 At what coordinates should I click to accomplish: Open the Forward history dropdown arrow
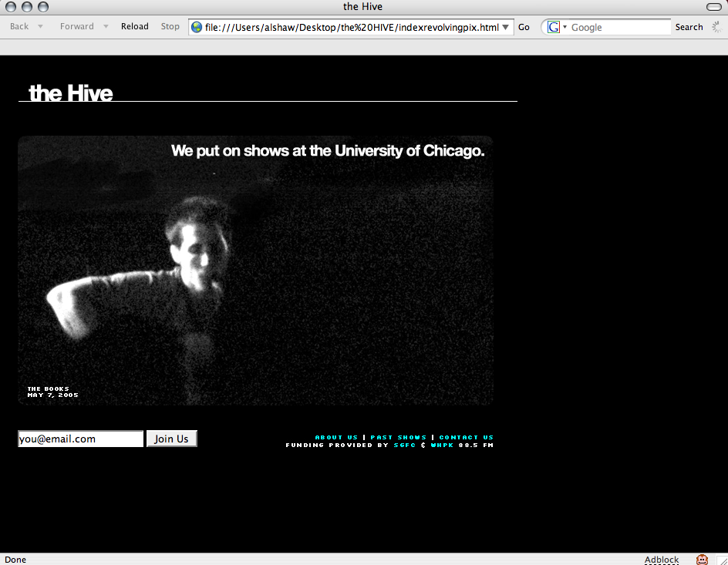pos(106,26)
